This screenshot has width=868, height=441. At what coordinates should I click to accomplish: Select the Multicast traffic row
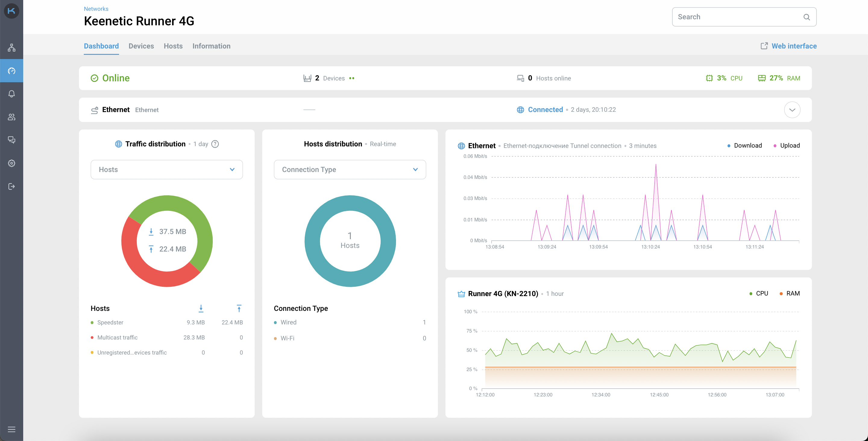point(166,338)
